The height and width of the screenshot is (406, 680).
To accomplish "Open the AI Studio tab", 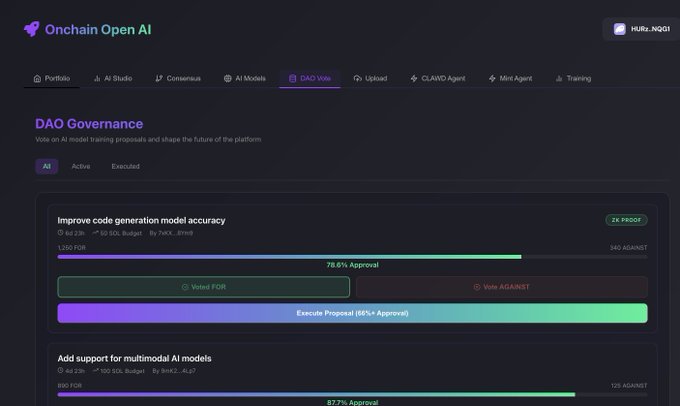I will click(x=113, y=79).
